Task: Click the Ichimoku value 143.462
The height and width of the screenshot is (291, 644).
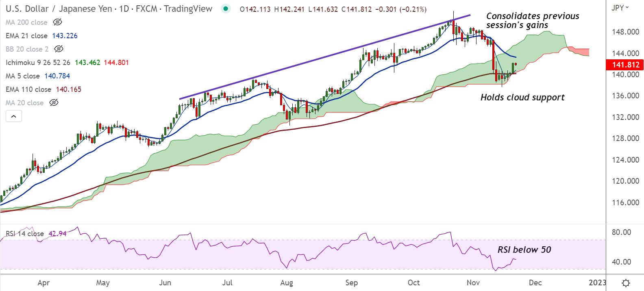Action: coord(87,63)
